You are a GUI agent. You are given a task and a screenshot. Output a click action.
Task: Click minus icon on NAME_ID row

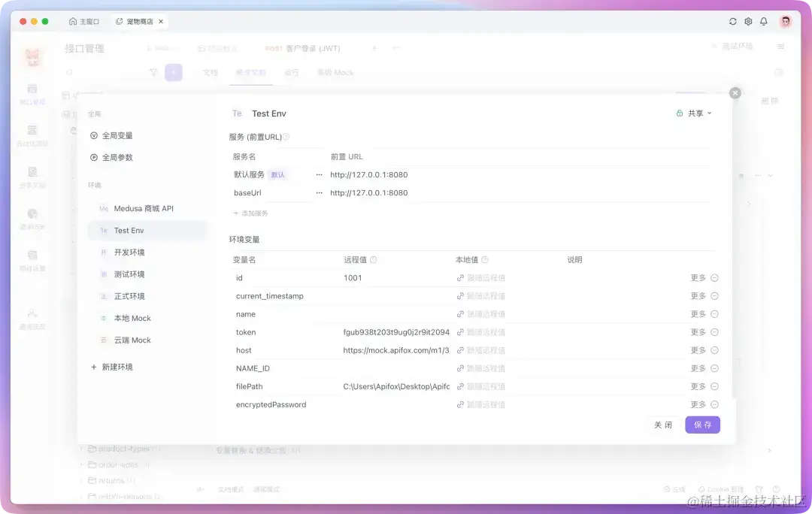[x=714, y=368]
